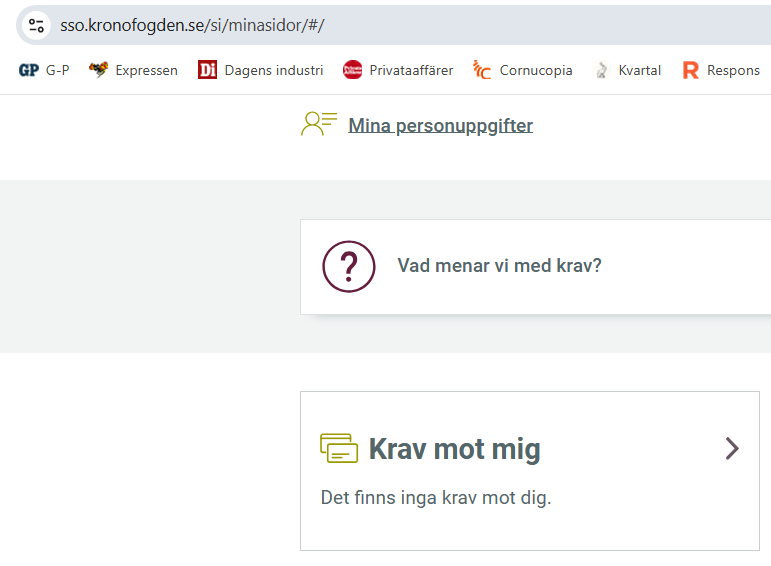Image resolution: width=771 pixels, height=566 pixels.
Task: Open the Mina personuppgifter link
Action: [x=440, y=126]
